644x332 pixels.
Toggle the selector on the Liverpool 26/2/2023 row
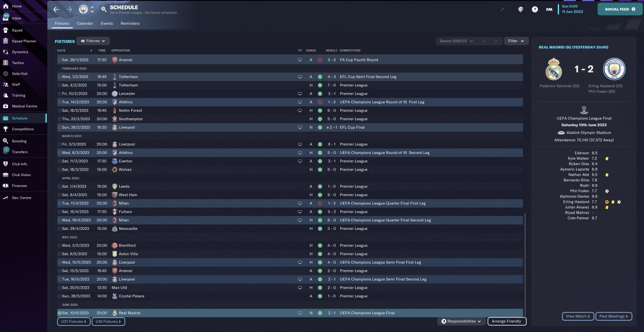(x=59, y=127)
